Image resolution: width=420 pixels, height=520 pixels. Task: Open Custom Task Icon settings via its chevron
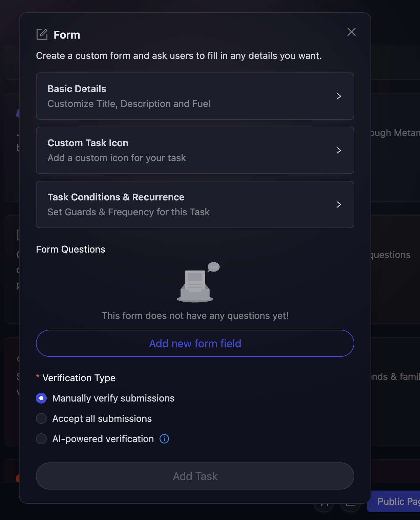(339, 150)
